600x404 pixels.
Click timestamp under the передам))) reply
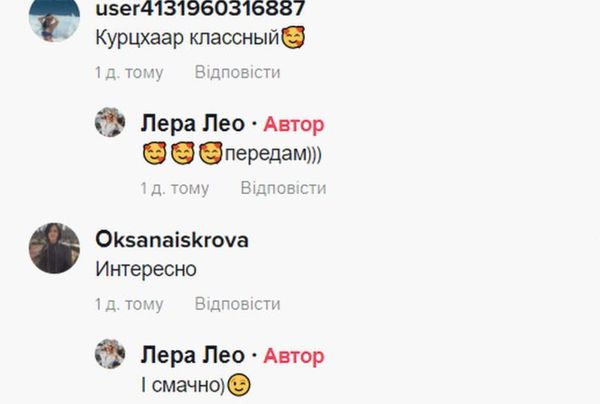pyautogui.click(x=174, y=188)
